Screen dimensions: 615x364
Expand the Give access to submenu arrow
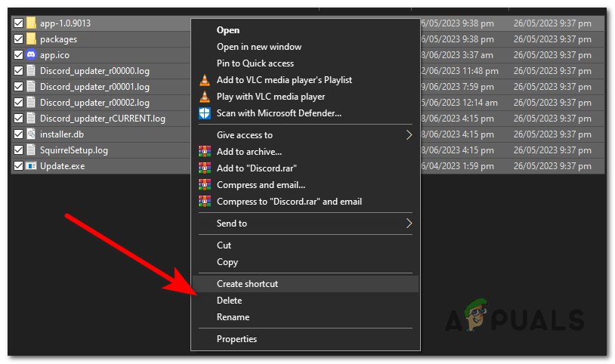click(x=409, y=135)
